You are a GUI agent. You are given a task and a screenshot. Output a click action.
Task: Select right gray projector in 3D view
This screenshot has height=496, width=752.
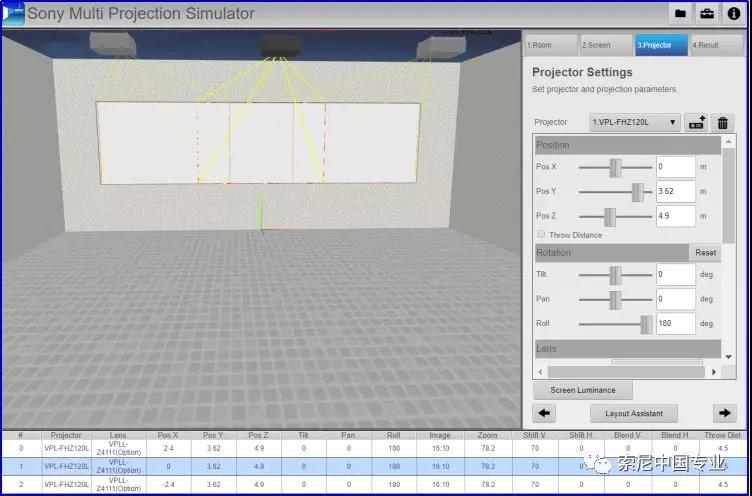441,48
